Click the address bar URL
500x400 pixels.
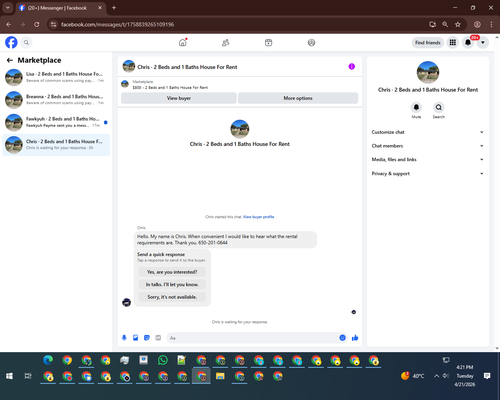coord(117,24)
